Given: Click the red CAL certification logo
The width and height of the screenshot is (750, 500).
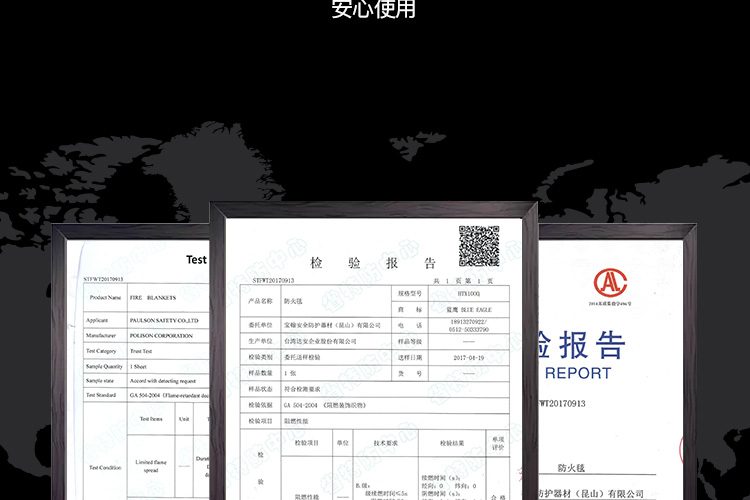Looking at the screenshot, I should coord(609,284).
